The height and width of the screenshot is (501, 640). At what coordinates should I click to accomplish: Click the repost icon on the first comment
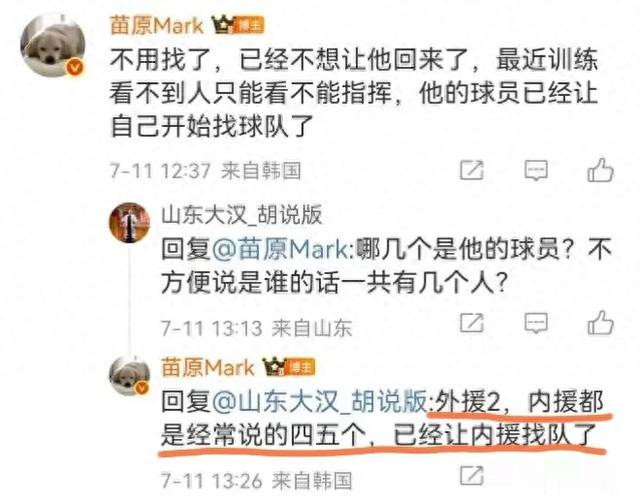472,169
